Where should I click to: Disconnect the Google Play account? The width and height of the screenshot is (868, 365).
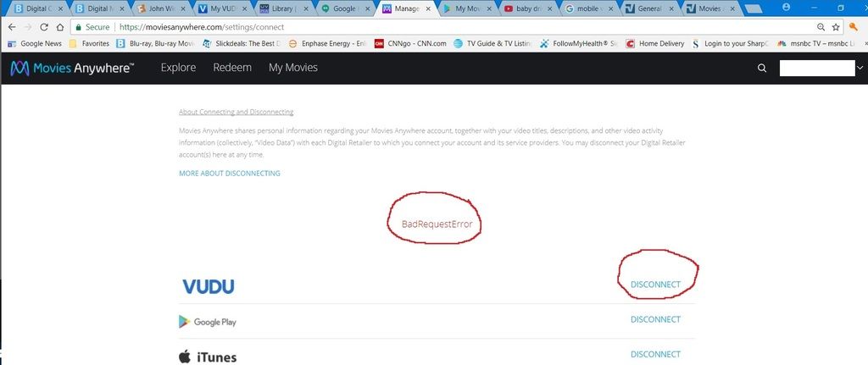pyautogui.click(x=655, y=319)
